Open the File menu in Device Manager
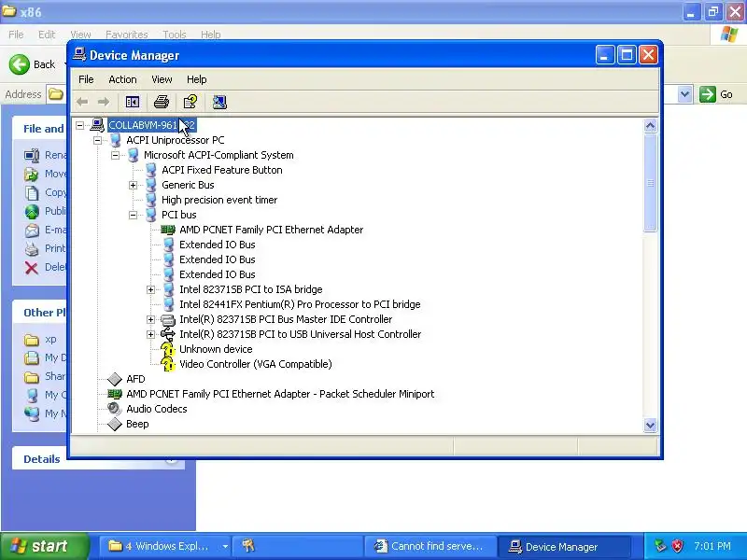This screenshot has height=560, width=747. 86,79
